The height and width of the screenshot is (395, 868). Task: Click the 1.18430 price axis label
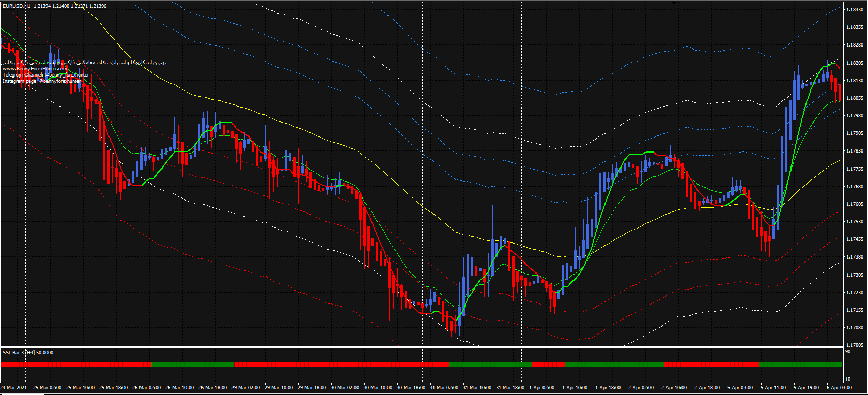click(855, 10)
